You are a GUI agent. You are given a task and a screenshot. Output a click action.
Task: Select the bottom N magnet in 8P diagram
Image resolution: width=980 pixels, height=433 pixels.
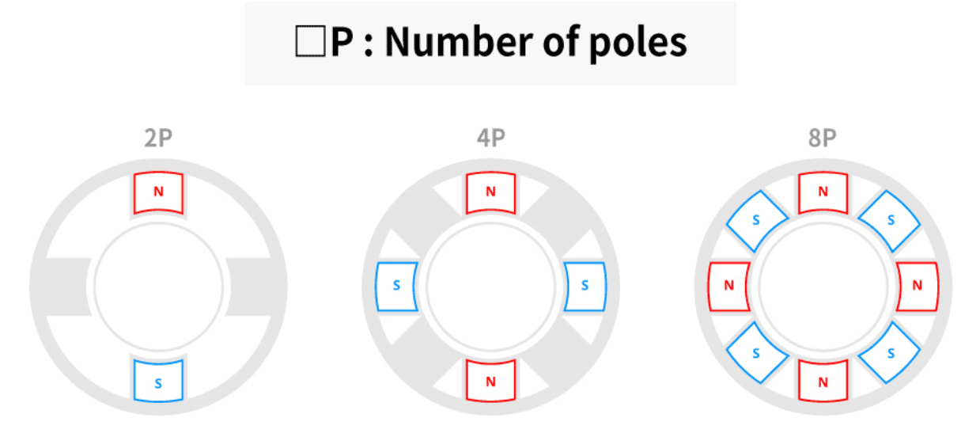point(823,382)
